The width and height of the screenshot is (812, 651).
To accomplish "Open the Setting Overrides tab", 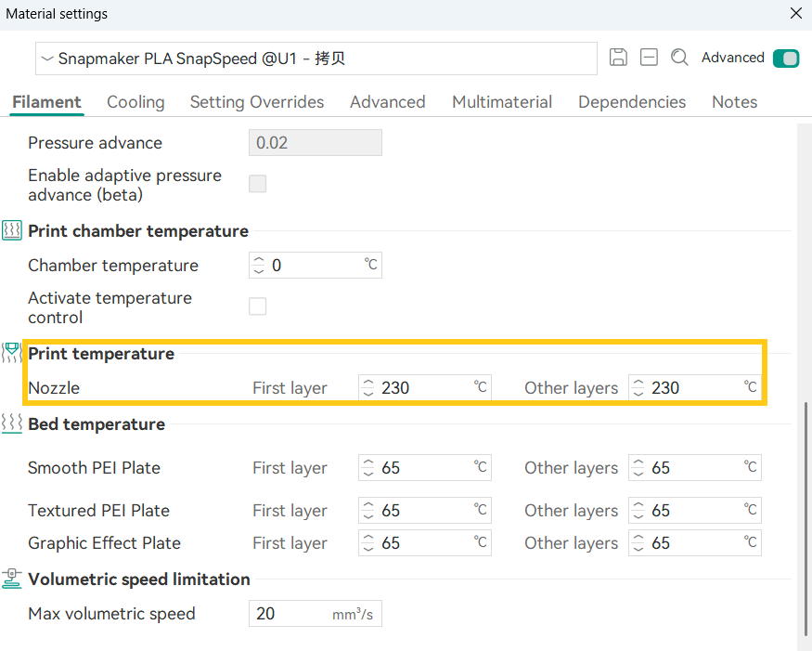I will pyautogui.click(x=257, y=102).
